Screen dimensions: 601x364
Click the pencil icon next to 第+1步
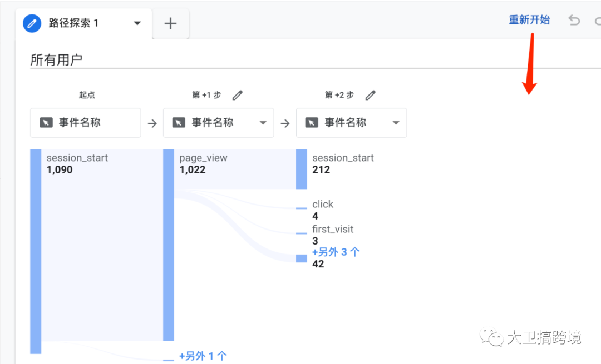click(x=238, y=95)
